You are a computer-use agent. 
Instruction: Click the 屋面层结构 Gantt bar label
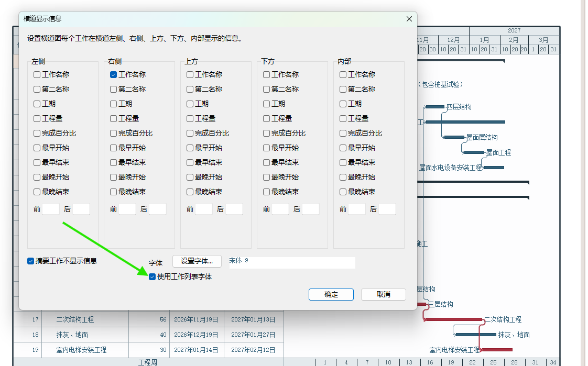(x=482, y=138)
